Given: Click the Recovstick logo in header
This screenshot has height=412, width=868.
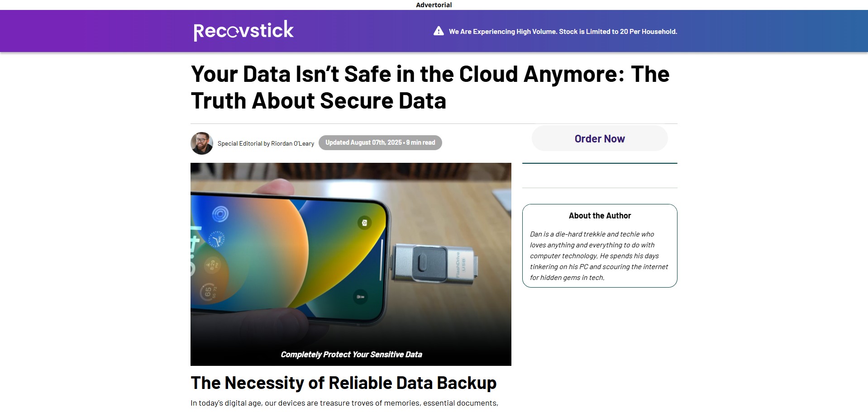Looking at the screenshot, I should pyautogui.click(x=243, y=30).
